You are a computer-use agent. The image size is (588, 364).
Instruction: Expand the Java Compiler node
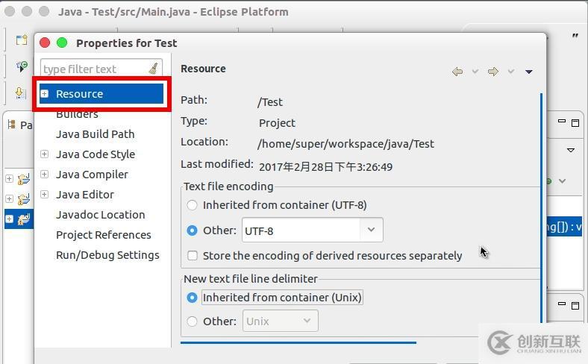pyautogui.click(x=45, y=175)
